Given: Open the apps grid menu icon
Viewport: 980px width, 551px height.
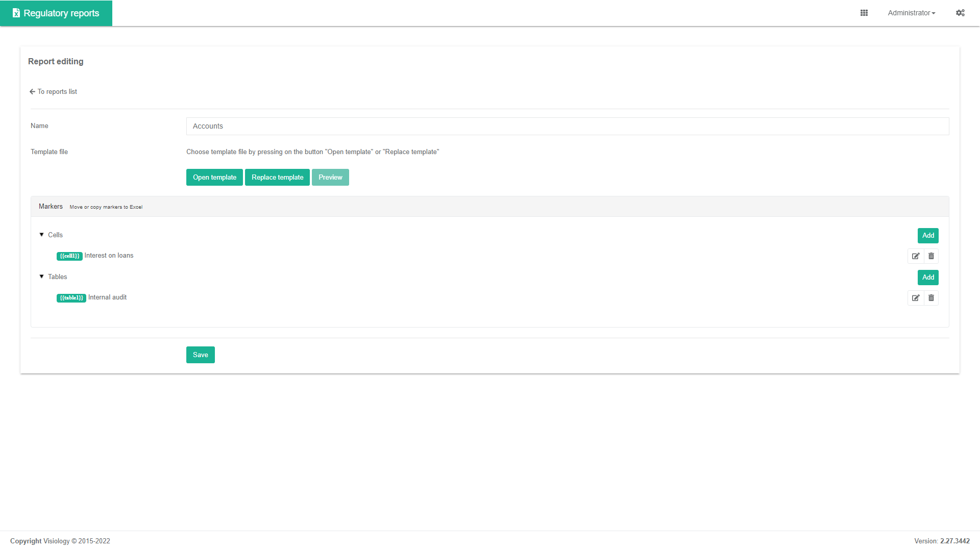Looking at the screenshot, I should point(864,13).
